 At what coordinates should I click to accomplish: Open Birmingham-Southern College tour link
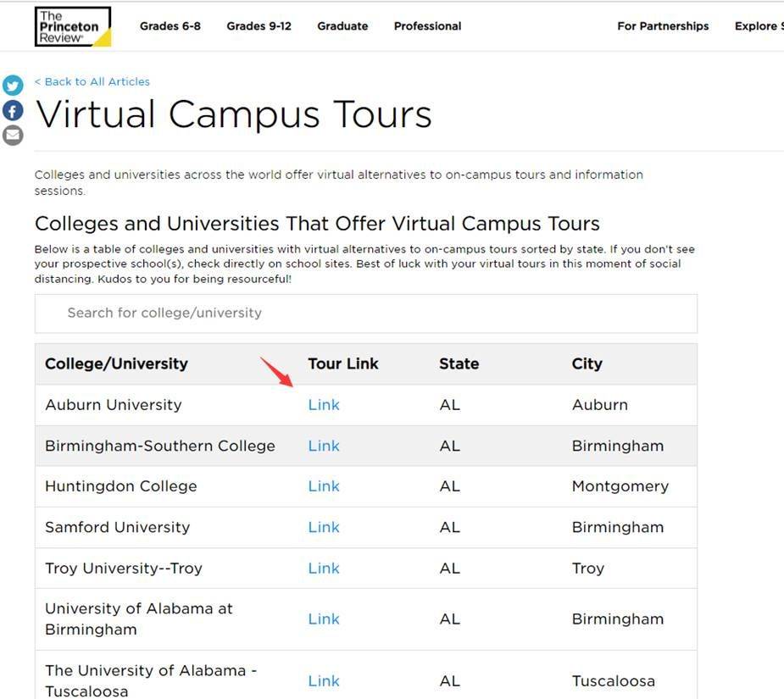[x=323, y=446]
